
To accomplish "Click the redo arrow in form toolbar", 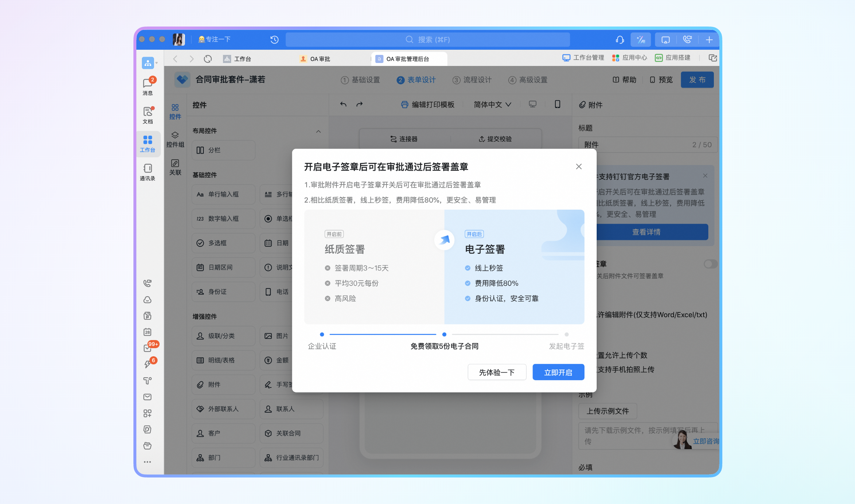I will coord(360,105).
